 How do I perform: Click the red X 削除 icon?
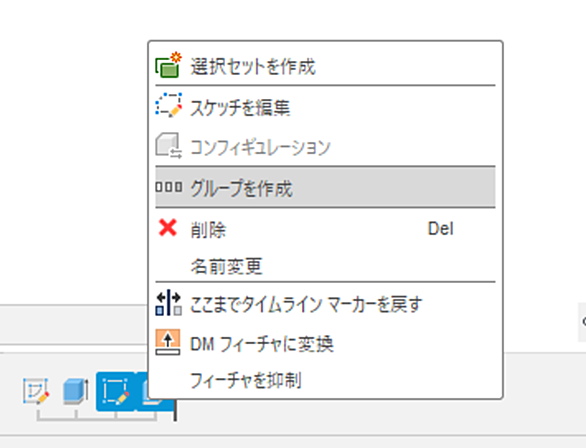pyautogui.click(x=168, y=228)
